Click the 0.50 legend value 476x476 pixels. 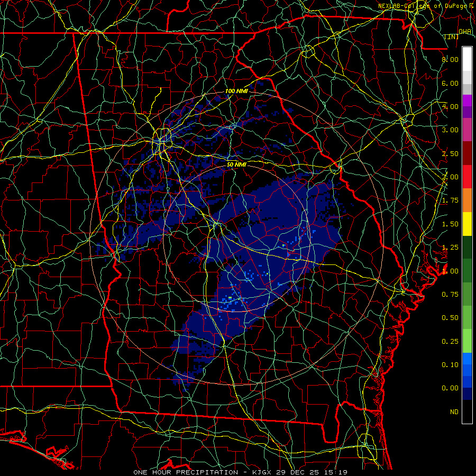[x=450, y=318]
